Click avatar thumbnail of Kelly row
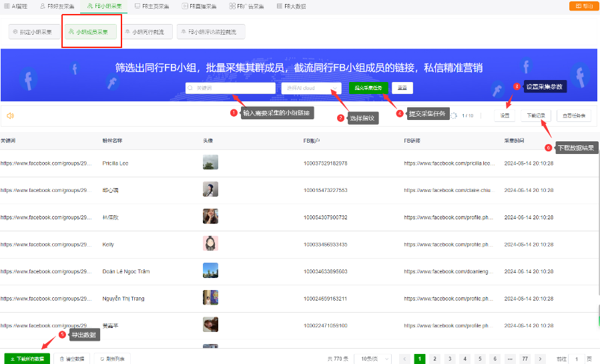Viewport: 600px width, 364px height. pyautogui.click(x=210, y=243)
